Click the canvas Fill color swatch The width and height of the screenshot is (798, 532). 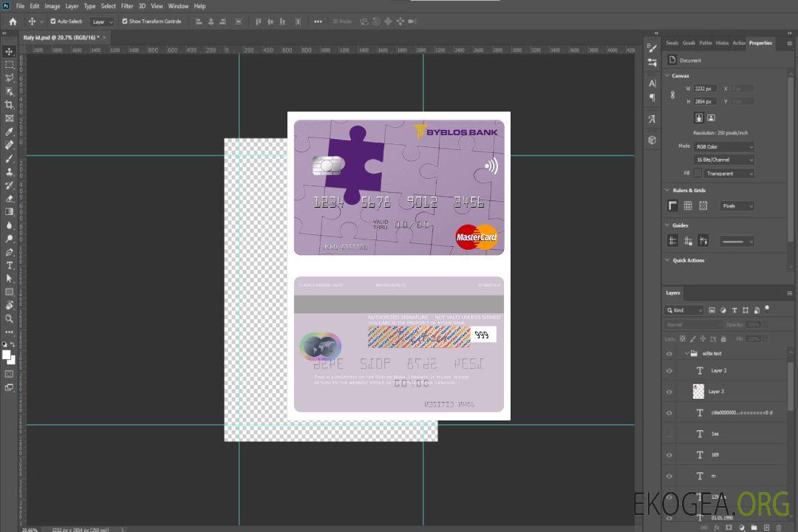pos(698,174)
